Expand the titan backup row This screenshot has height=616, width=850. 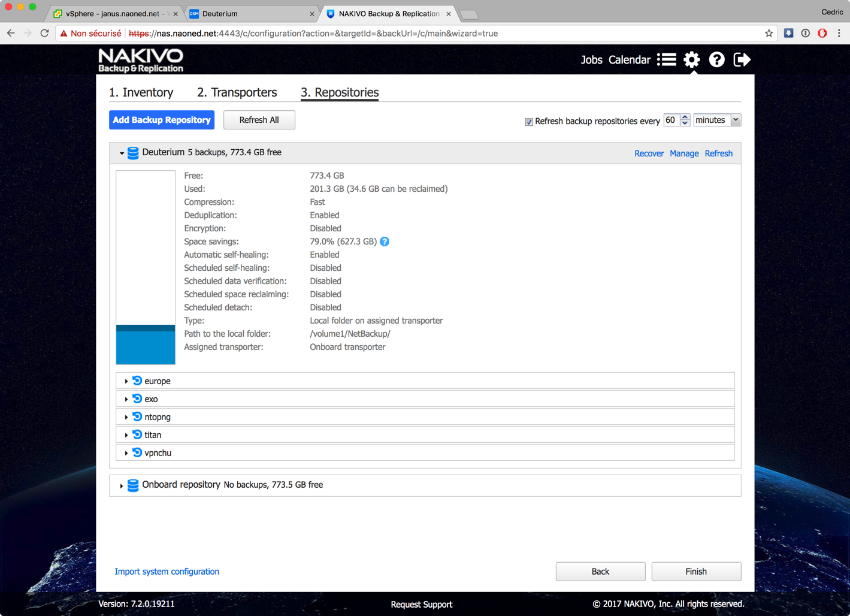[126, 435]
